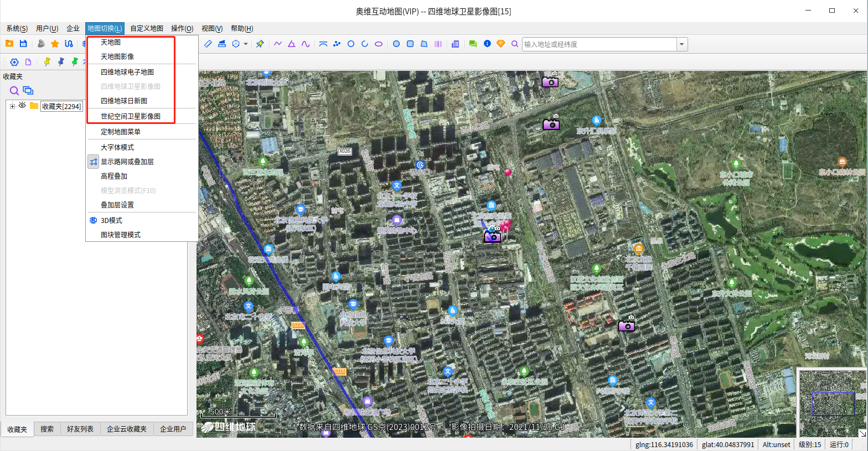
Task: Select the filled circle area tool
Action: coord(396,44)
